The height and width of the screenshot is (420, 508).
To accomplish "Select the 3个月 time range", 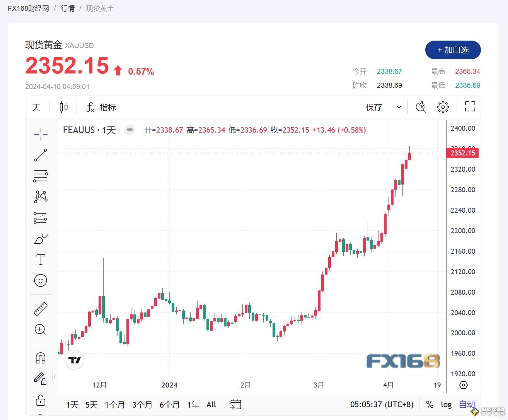I will pos(142,405).
